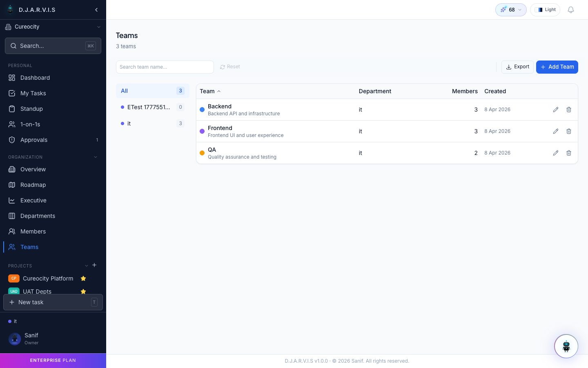Sort by the Created column header
The image size is (588, 368).
coord(495,91)
